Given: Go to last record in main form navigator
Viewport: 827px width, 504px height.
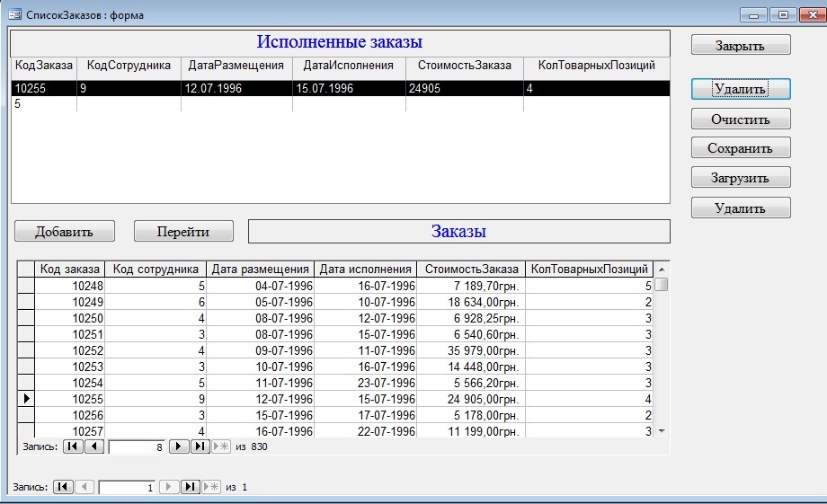Looking at the screenshot, I should click(190, 487).
